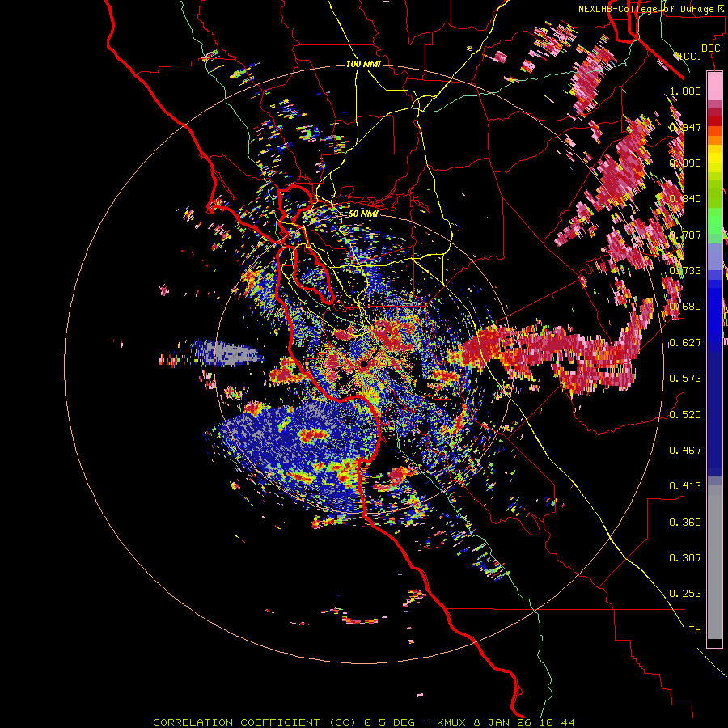The height and width of the screenshot is (728, 728).
Task: Click the 0.360 scale value
Action: click(x=685, y=522)
